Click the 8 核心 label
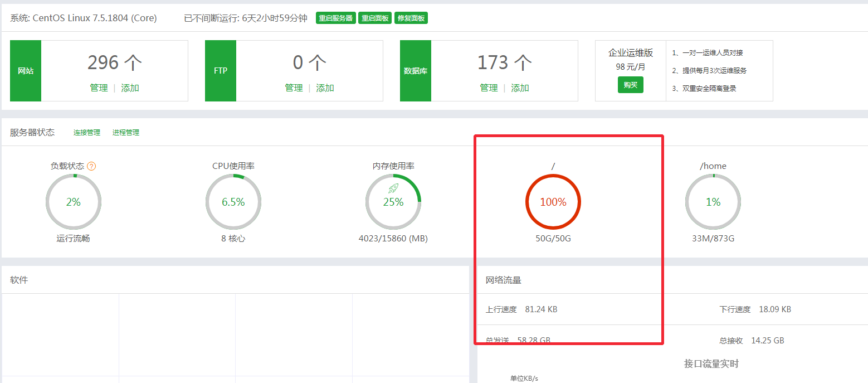This screenshot has width=868, height=383. [233, 239]
